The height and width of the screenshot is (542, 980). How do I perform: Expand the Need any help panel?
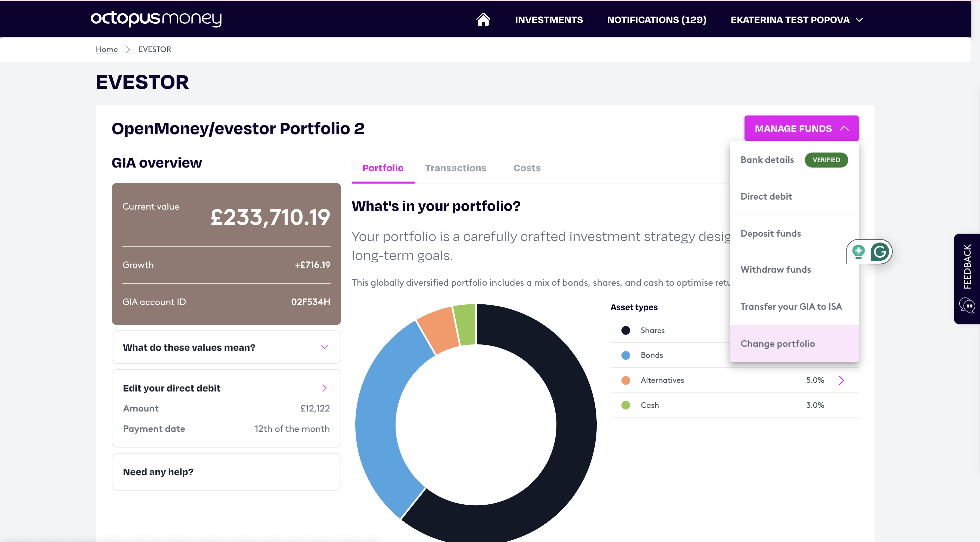coord(226,472)
